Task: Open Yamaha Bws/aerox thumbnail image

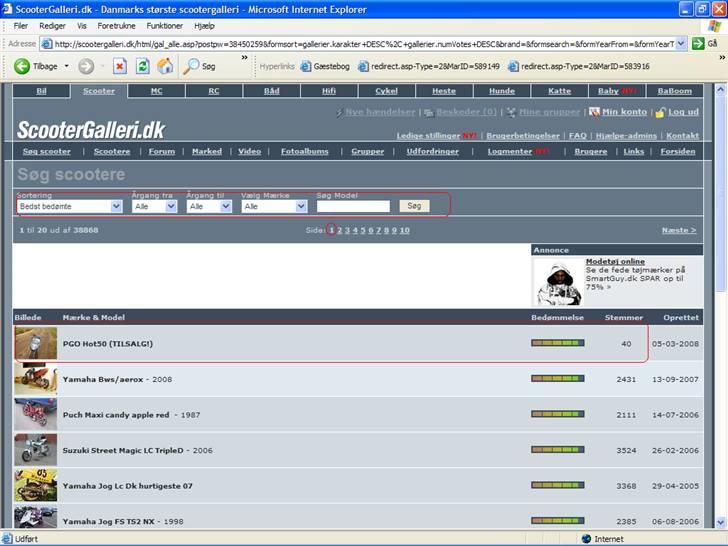Action: click(36, 379)
